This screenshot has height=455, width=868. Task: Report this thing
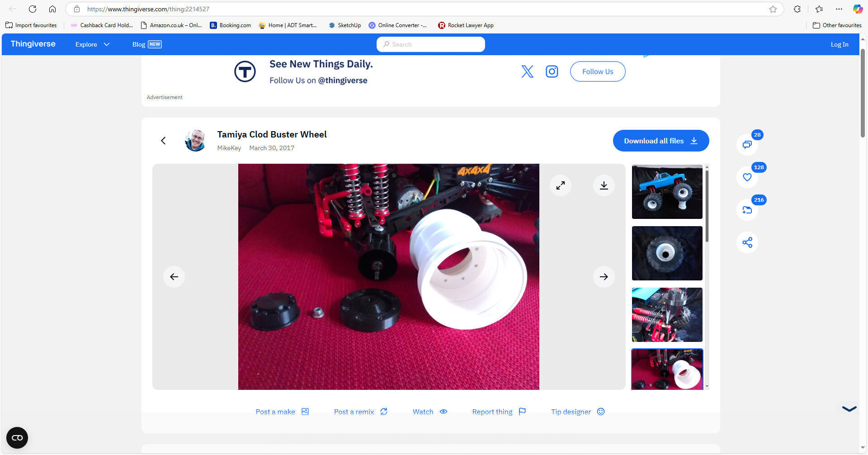(x=499, y=412)
